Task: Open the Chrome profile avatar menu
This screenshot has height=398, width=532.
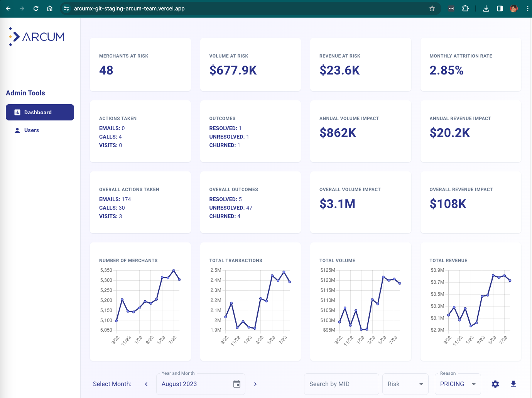Action: click(x=513, y=8)
